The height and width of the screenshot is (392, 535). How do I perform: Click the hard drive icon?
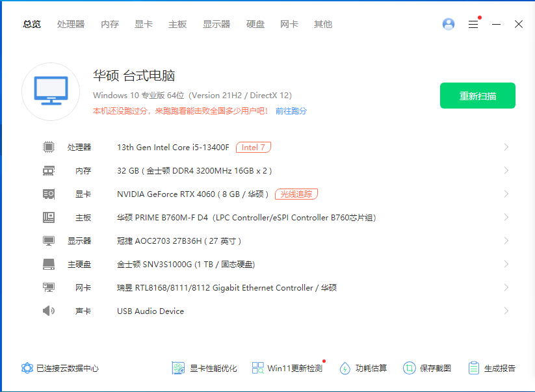49,265
